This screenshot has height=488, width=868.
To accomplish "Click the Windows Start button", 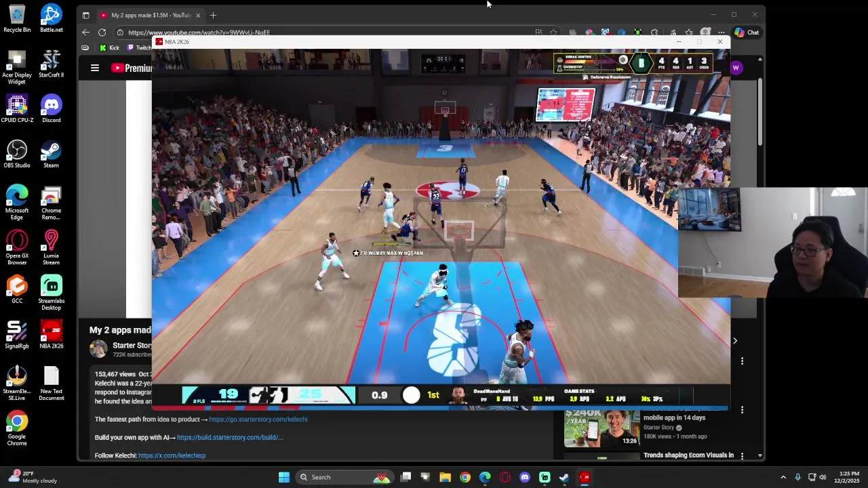I will 284,477.
